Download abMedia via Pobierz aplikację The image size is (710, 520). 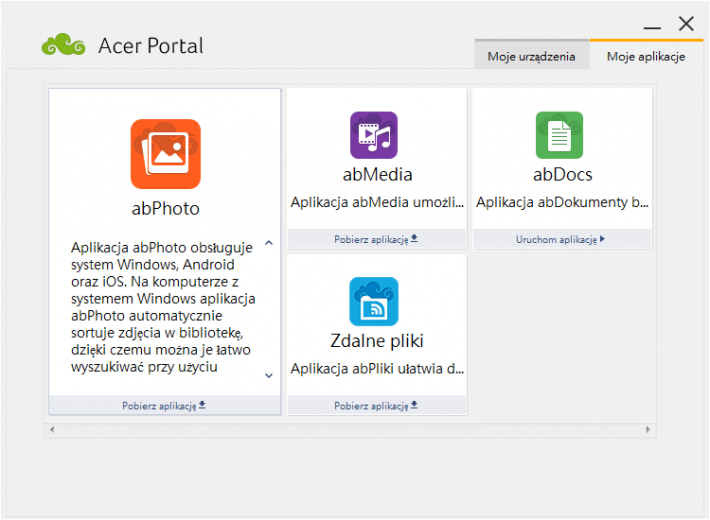377,239
